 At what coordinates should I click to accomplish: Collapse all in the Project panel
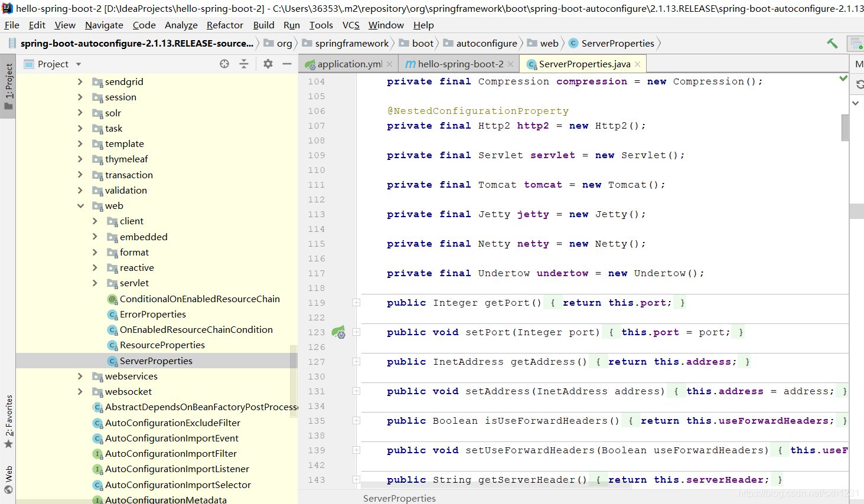[x=244, y=64]
